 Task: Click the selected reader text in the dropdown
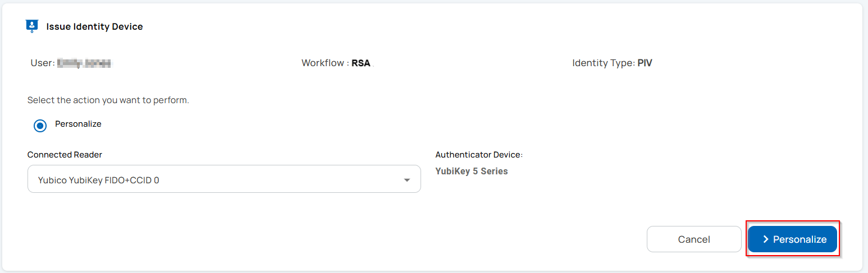pyautogui.click(x=98, y=180)
